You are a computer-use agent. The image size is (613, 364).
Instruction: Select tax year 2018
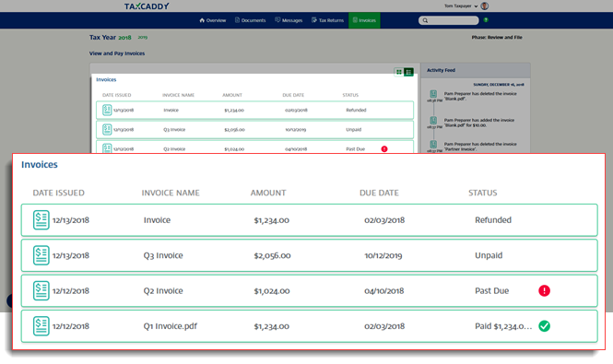124,38
